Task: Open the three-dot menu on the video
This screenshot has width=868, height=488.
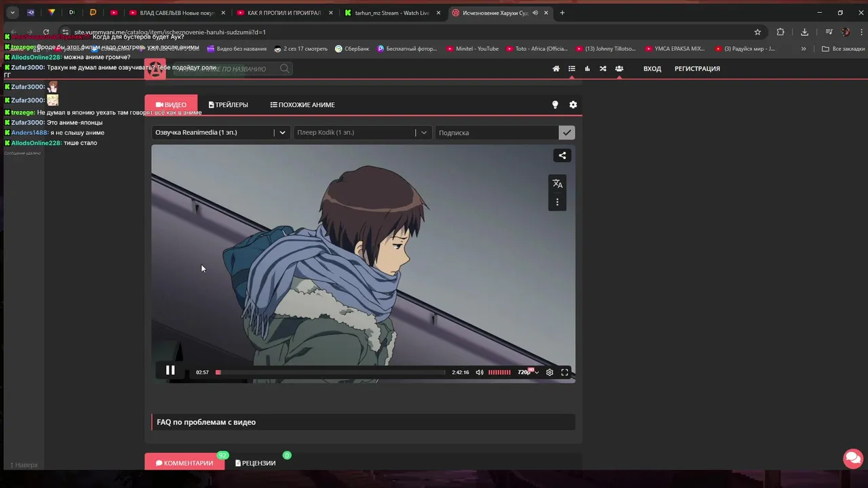Action: 557,202
